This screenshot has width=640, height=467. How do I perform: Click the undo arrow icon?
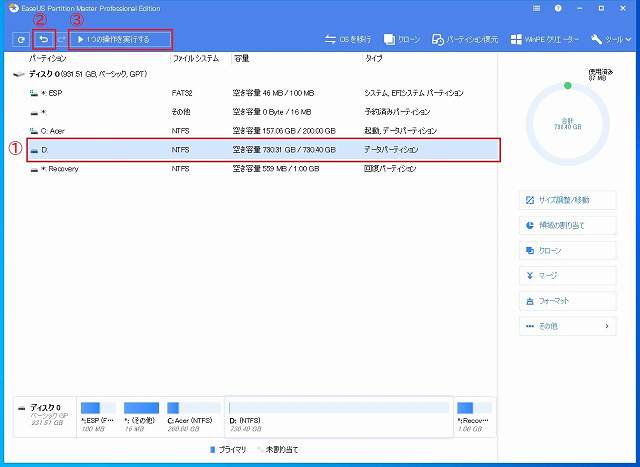tap(44, 40)
